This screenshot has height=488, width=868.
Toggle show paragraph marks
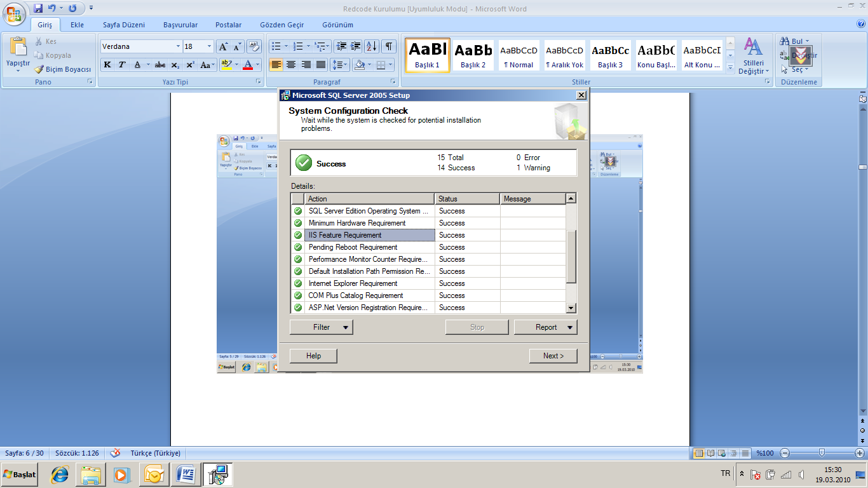point(389,46)
